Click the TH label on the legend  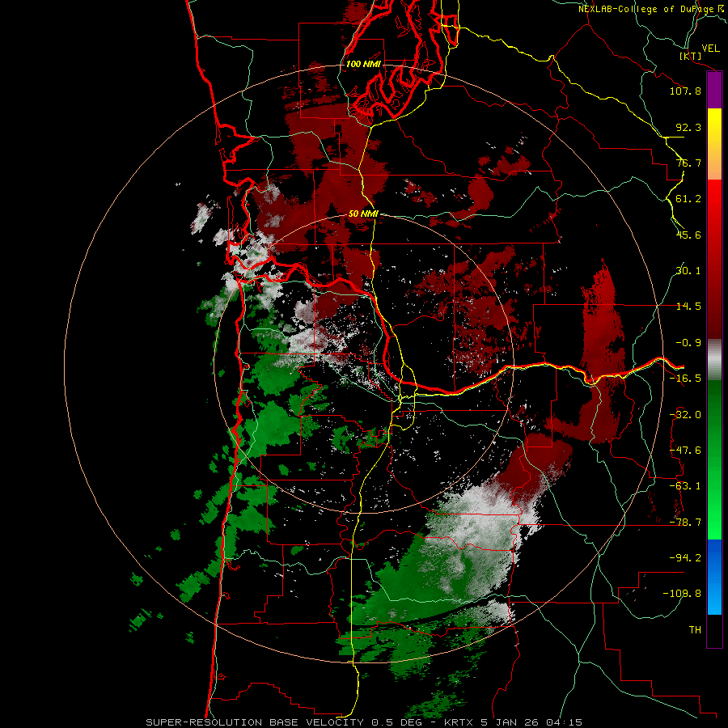[695, 629]
